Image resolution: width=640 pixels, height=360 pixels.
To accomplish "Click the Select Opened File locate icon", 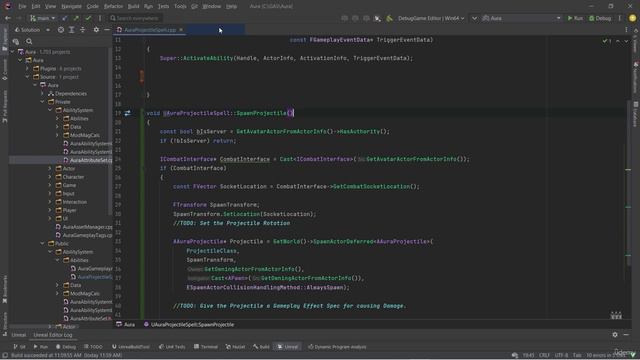I will (60, 30).
